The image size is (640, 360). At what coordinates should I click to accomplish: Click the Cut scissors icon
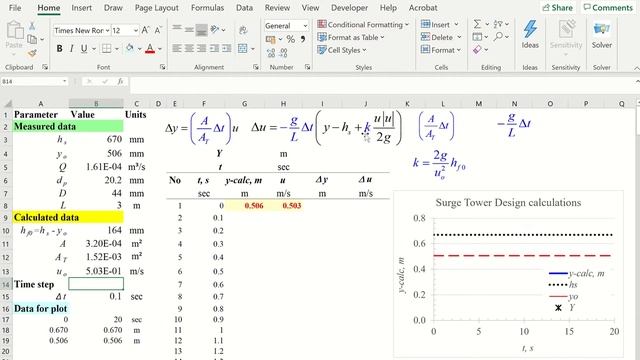point(32,26)
